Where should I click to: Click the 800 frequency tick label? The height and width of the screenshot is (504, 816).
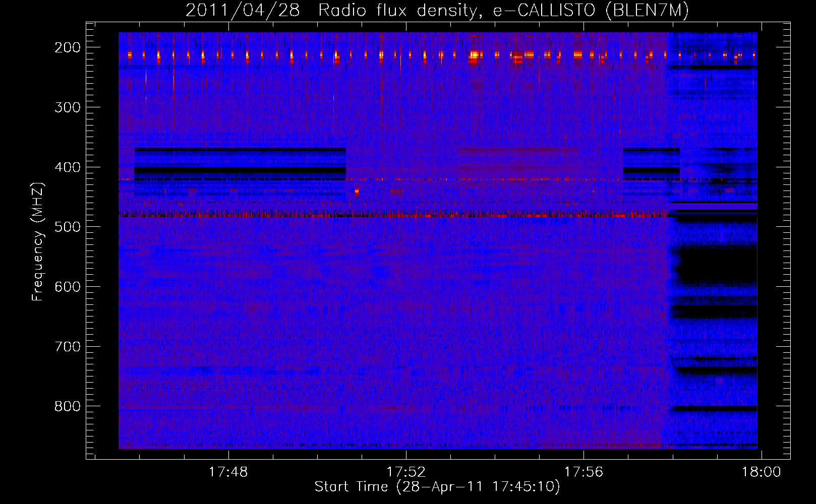click(x=67, y=406)
